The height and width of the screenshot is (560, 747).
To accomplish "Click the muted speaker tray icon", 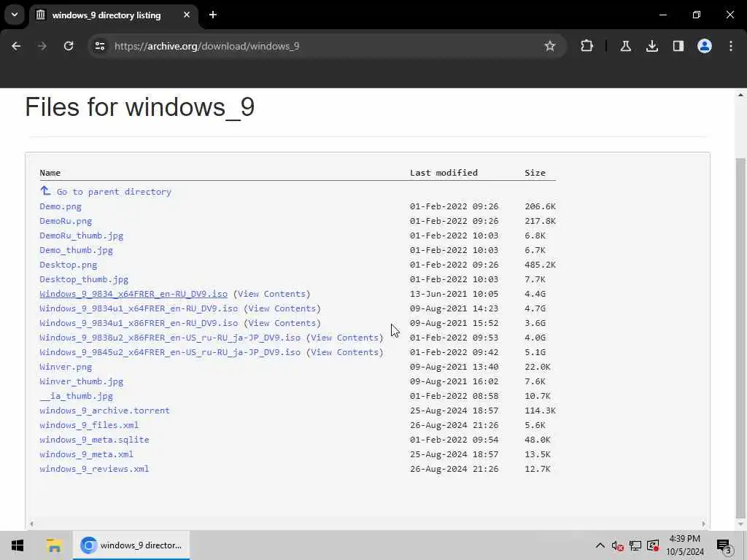I will pos(617,545).
